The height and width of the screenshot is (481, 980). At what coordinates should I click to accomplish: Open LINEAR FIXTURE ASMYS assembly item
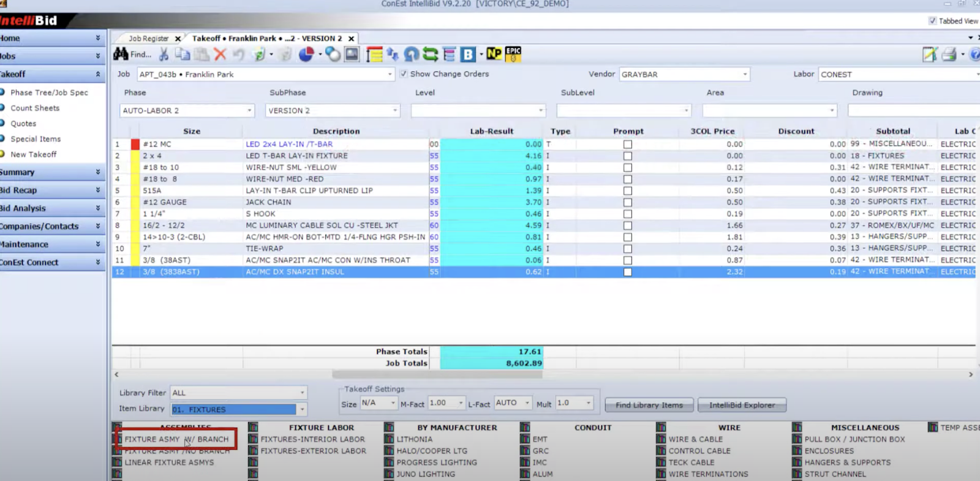point(170,463)
